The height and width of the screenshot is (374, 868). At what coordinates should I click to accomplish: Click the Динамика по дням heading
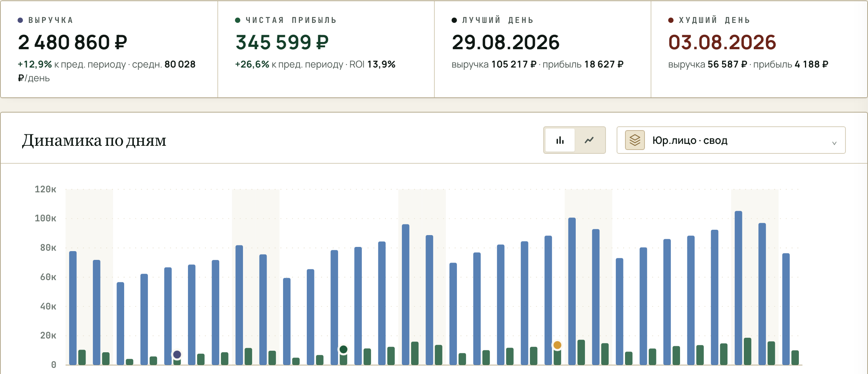94,140
